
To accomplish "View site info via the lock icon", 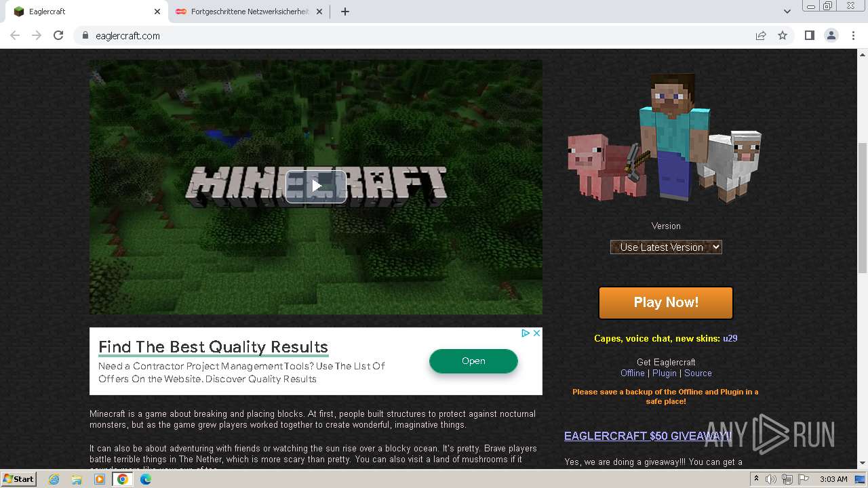I will point(85,35).
